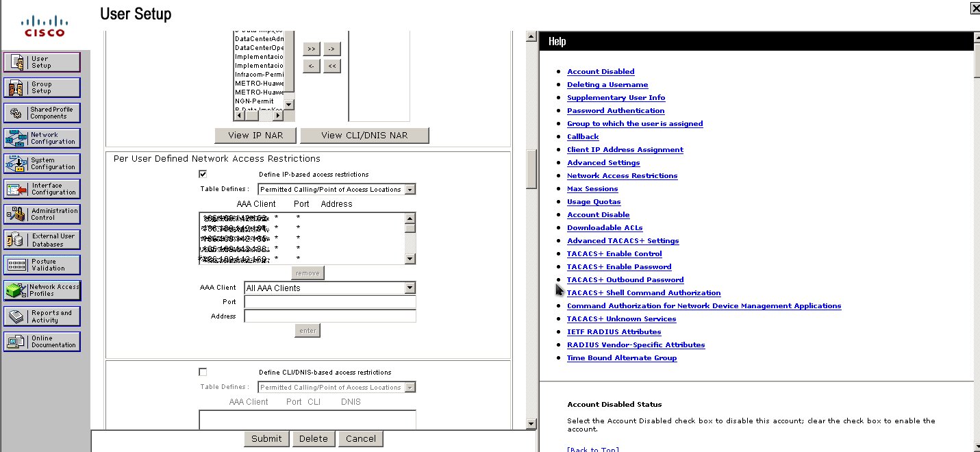This screenshot has height=452, width=980.
Task: Open Supplementary User Info help link
Action: coord(616,97)
